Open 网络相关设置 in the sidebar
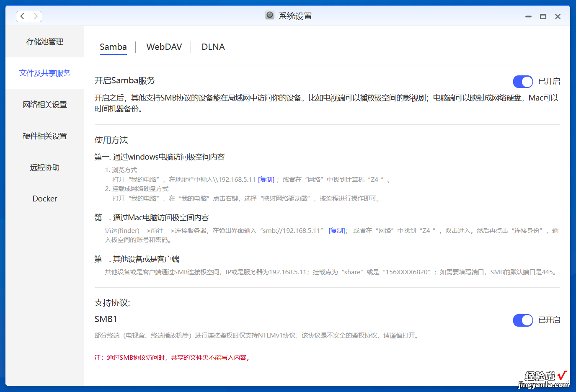576x392 pixels. coord(45,104)
